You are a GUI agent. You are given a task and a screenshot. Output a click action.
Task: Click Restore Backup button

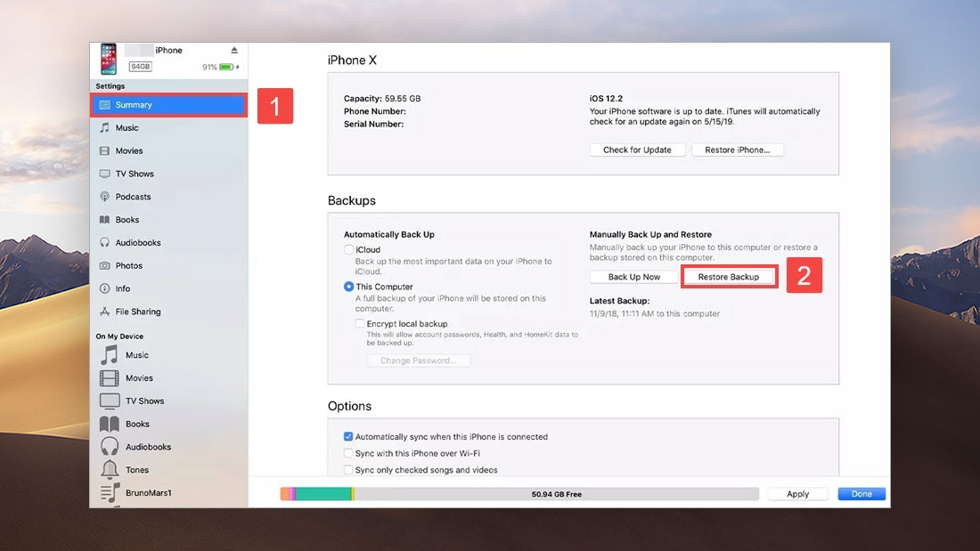729,277
